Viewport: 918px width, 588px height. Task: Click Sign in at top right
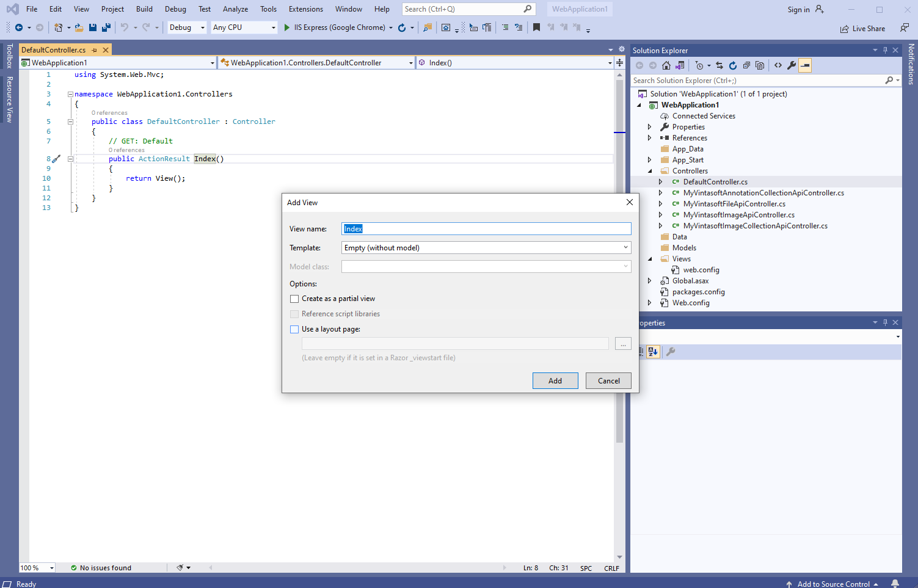click(798, 10)
